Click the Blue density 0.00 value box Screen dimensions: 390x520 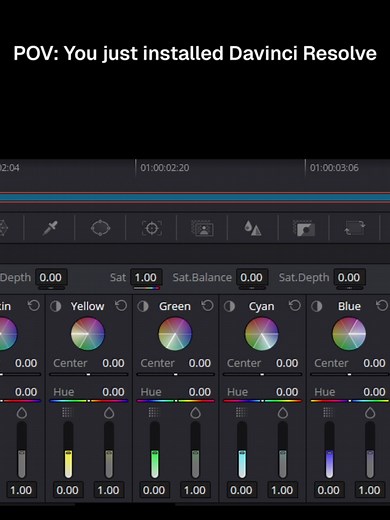coord(329,490)
